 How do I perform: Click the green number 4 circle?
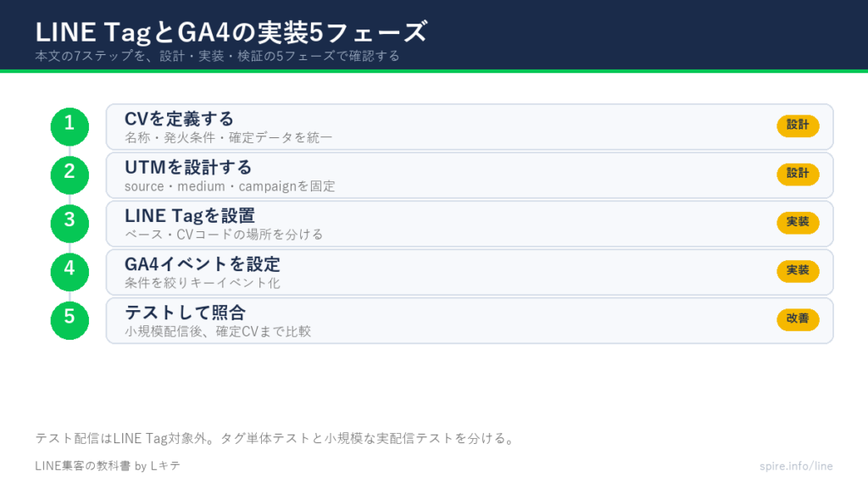click(x=70, y=272)
